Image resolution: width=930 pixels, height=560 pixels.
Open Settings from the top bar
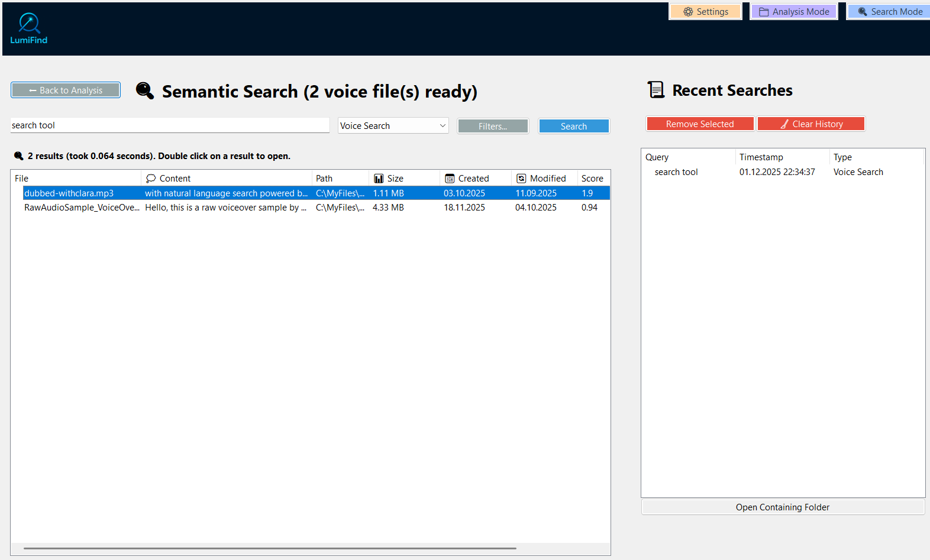[x=705, y=12]
